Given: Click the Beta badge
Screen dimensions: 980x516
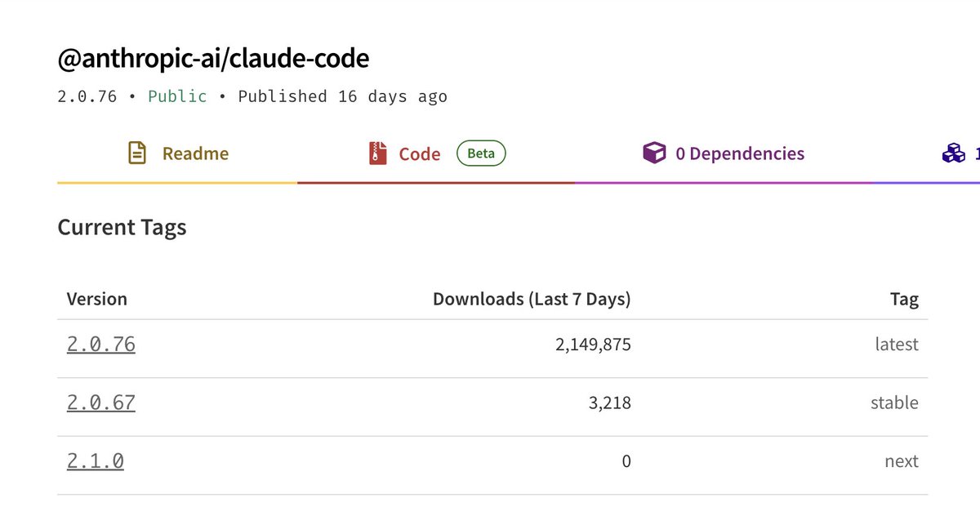Looking at the screenshot, I should click(x=481, y=153).
